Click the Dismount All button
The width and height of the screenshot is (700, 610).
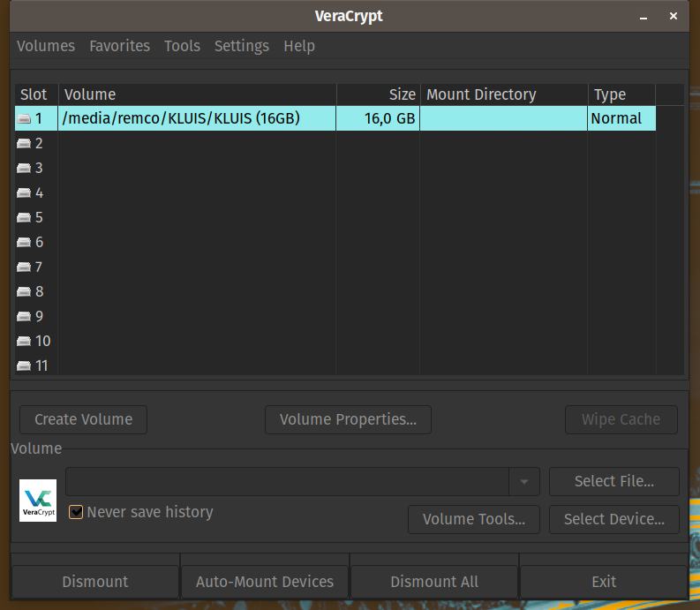click(x=434, y=582)
